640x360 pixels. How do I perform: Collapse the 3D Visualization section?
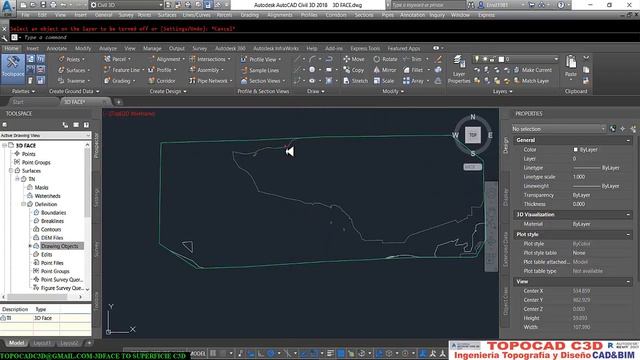[628, 215]
